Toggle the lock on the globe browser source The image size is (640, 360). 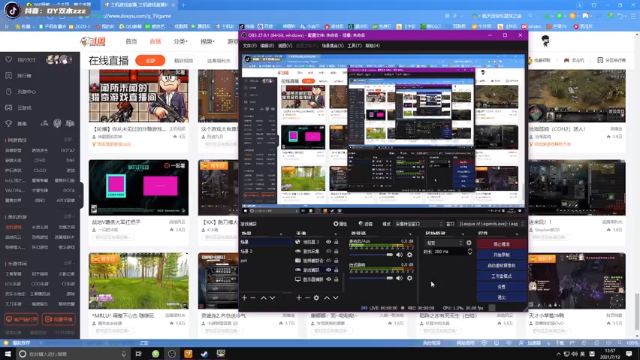pos(336,242)
